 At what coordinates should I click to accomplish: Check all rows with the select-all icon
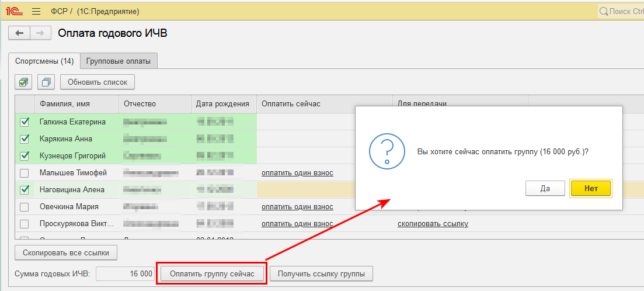[x=24, y=82]
